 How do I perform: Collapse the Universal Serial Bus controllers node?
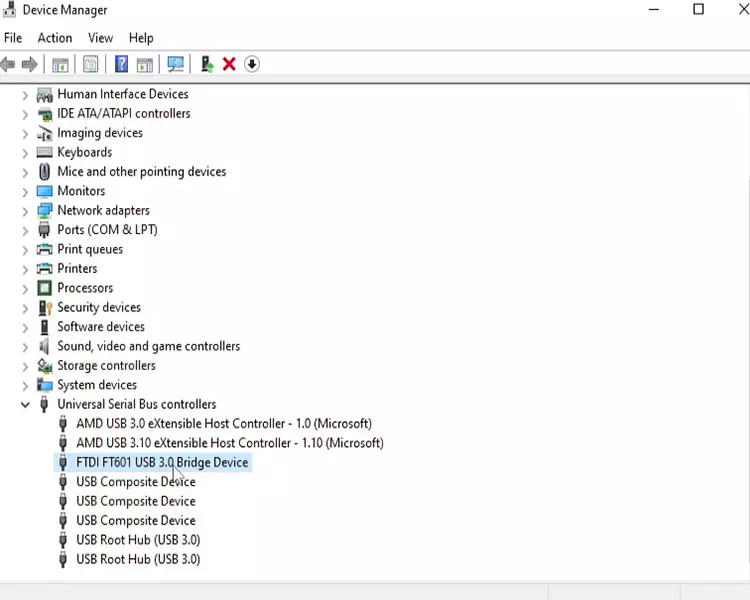25,405
